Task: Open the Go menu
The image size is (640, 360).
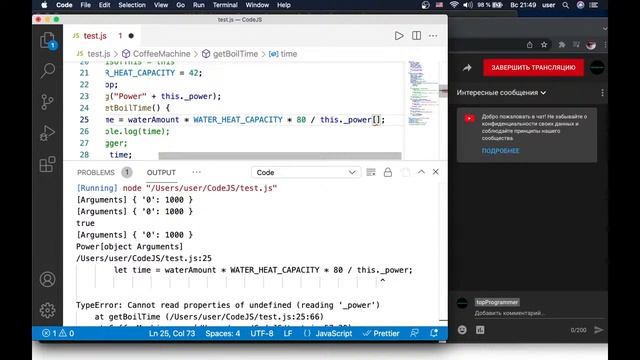Action: pyautogui.click(x=180, y=5)
